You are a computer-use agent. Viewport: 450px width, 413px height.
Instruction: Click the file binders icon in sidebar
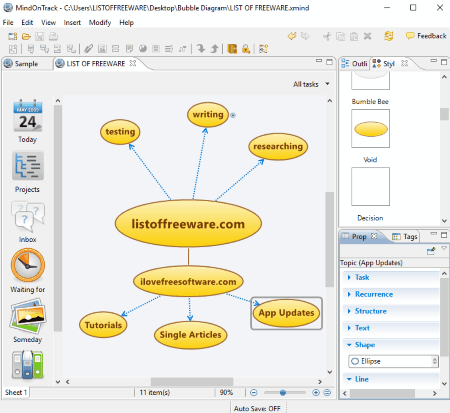click(28, 365)
